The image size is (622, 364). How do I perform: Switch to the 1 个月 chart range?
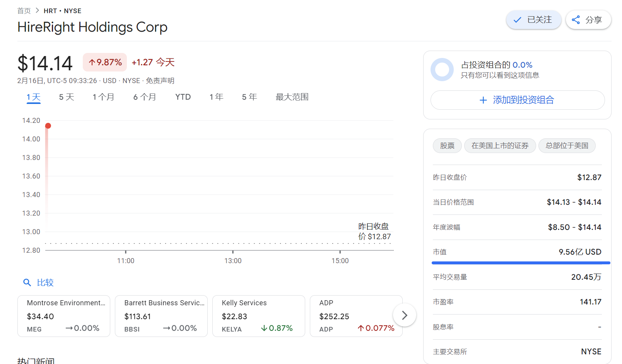tap(103, 97)
